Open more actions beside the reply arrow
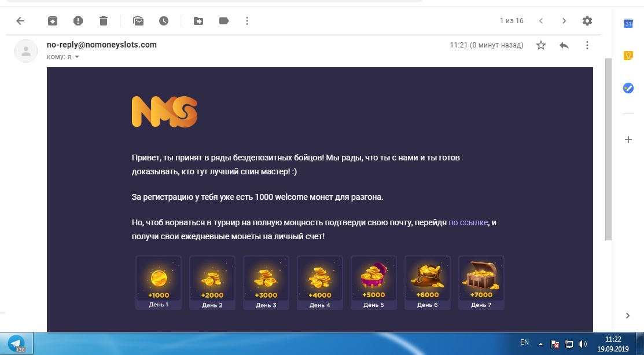 [587, 45]
